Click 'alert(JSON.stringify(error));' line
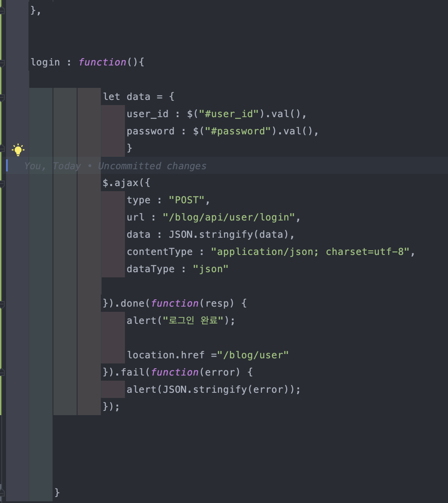 [214, 390]
